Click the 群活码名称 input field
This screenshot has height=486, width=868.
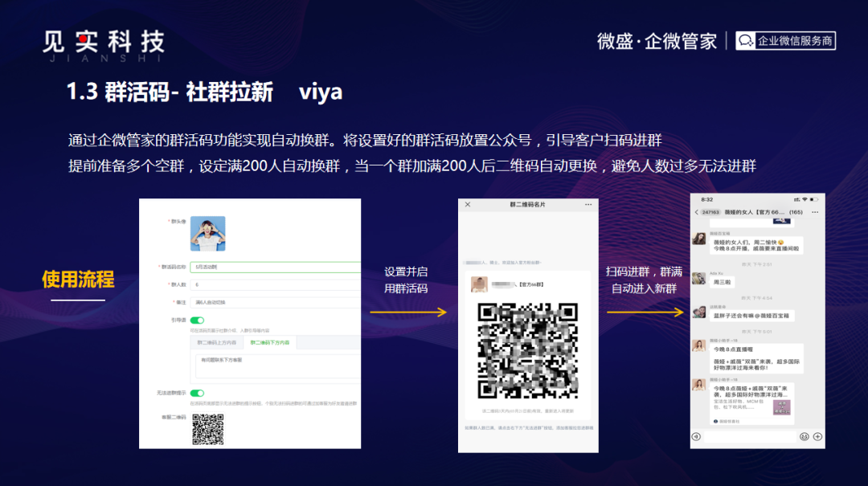click(x=275, y=267)
